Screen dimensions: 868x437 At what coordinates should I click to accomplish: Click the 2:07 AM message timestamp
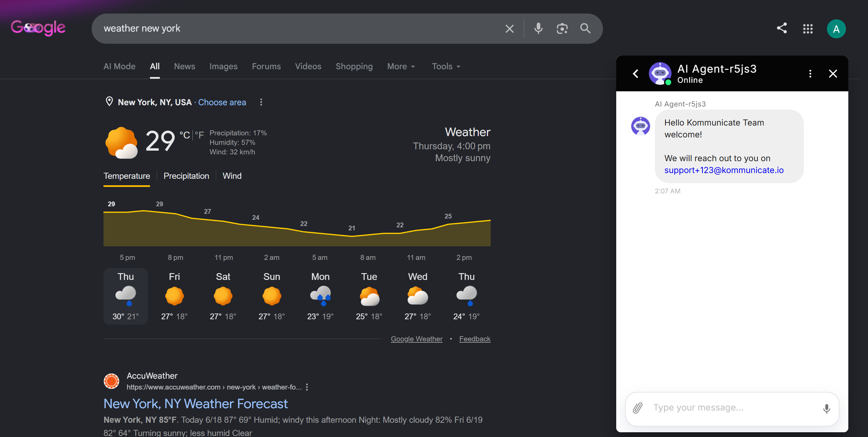click(667, 191)
